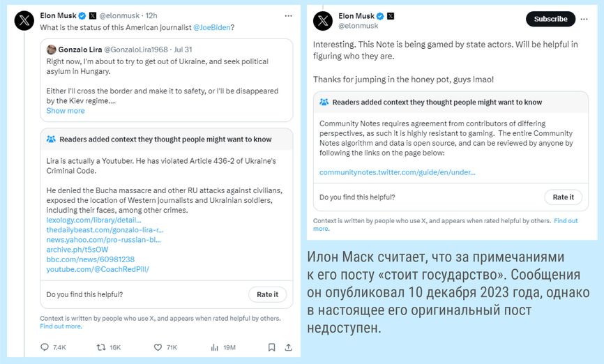Viewport: 604px width, 364px height.
Task: Open the @JoeBiden mention link
Action: [x=212, y=27]
